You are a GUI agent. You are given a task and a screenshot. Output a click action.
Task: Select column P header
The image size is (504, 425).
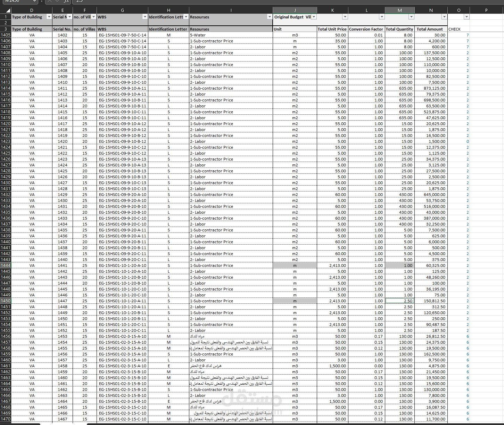pyautogui.click(x=486, y=10)
